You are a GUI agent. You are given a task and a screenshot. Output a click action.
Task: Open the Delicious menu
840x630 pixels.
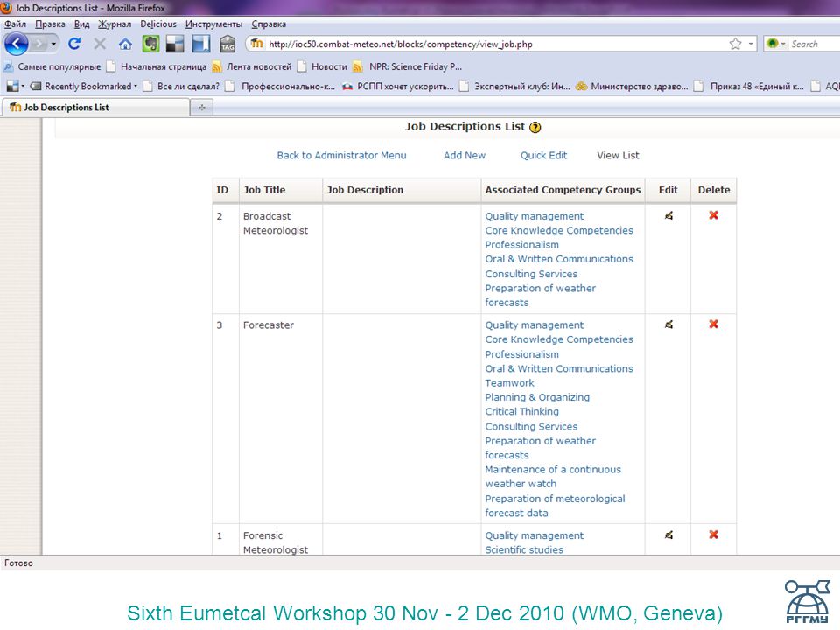158,24
